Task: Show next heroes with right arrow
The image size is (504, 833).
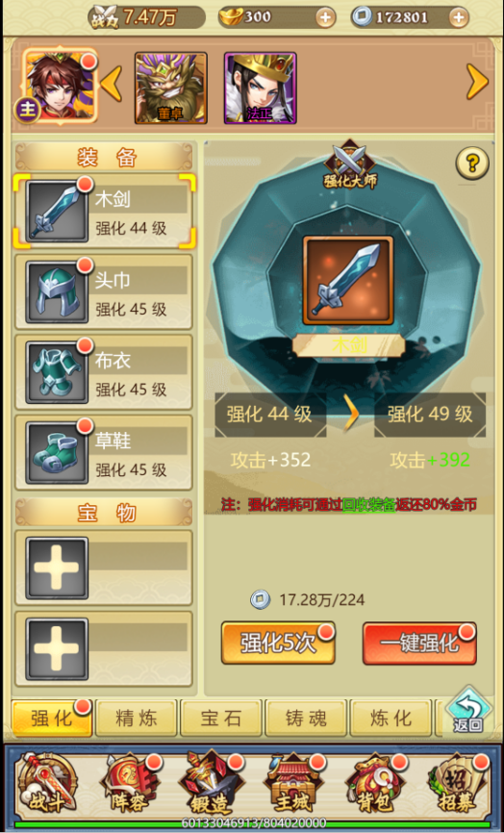Action: (477, 82)
